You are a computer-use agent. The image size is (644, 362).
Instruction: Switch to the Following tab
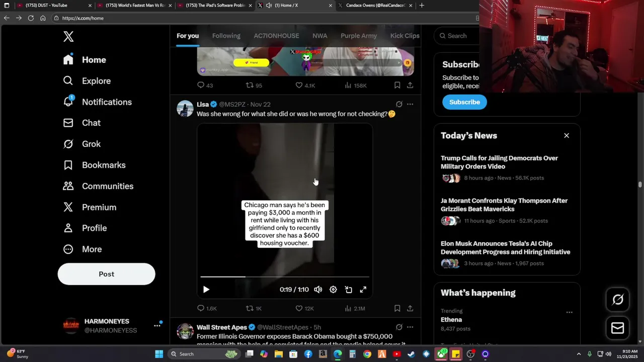click(x=226, y=36)
